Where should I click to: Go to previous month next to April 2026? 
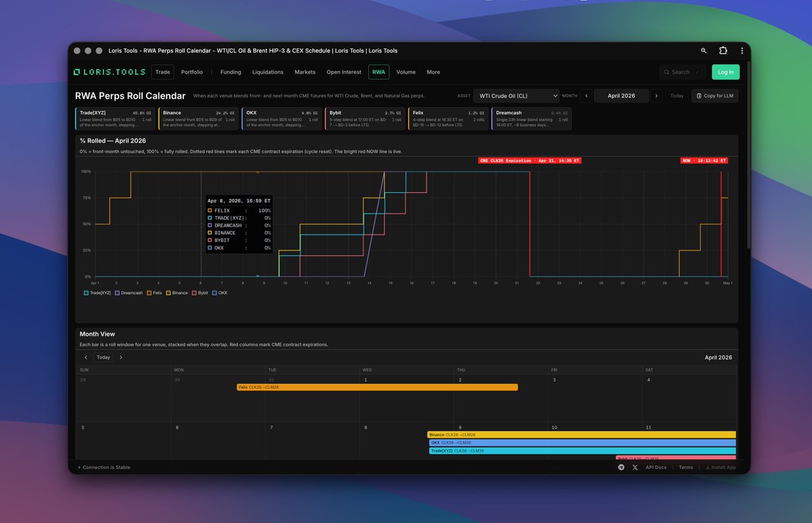click(586, 96)
